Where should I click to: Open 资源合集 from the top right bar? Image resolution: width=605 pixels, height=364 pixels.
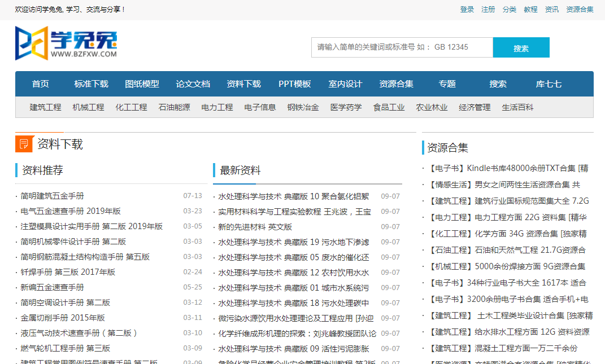pyautogui.click(x=579, y=9)
